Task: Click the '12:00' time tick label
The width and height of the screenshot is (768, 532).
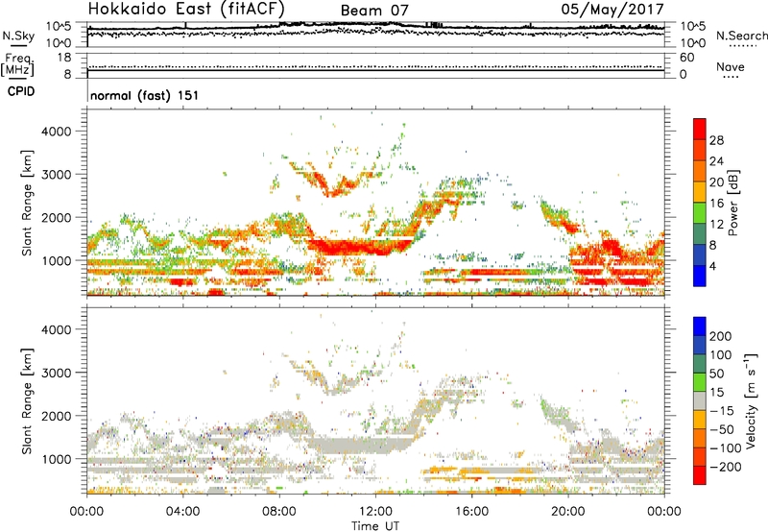Action: tap(375, 512)
